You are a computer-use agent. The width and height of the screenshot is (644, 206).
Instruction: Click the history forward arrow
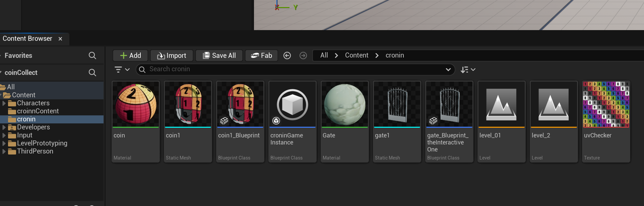303,56
